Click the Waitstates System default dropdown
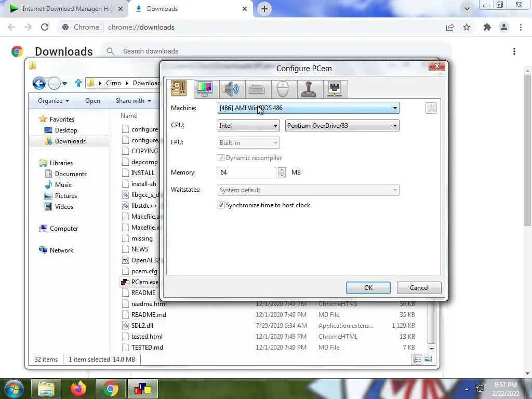This screenshot has width=532, height=399. click(x=308, y=190)
